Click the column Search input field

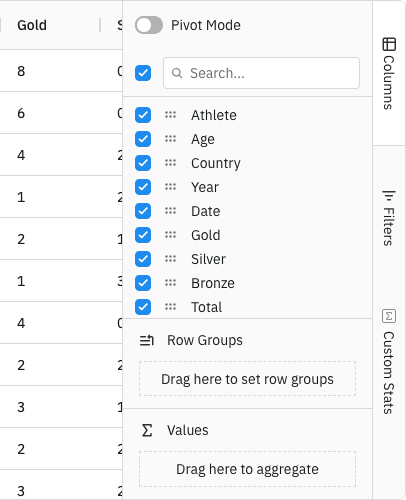pyautogui.click(x=261, y=73)
